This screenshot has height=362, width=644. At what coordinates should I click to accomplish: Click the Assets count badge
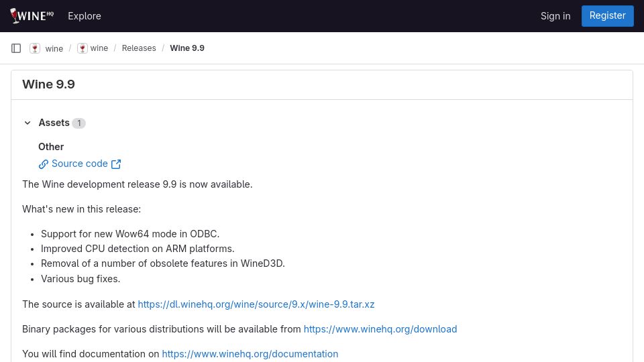click(x=79, y=123)
